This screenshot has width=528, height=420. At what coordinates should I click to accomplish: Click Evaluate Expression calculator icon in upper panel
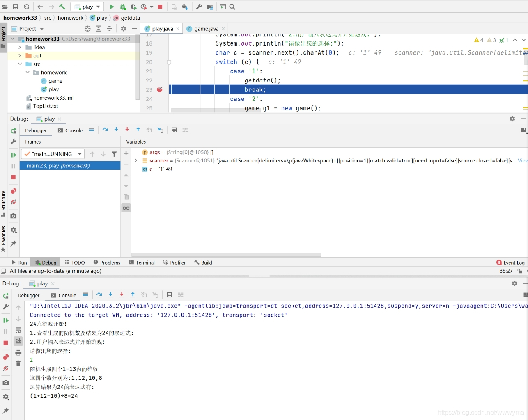[x=174, y=130]
